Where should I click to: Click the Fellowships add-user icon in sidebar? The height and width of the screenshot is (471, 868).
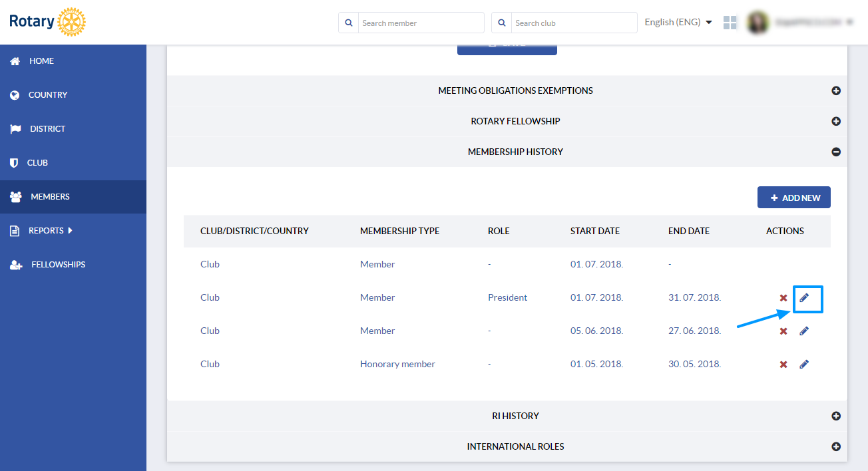pos(16,265)
